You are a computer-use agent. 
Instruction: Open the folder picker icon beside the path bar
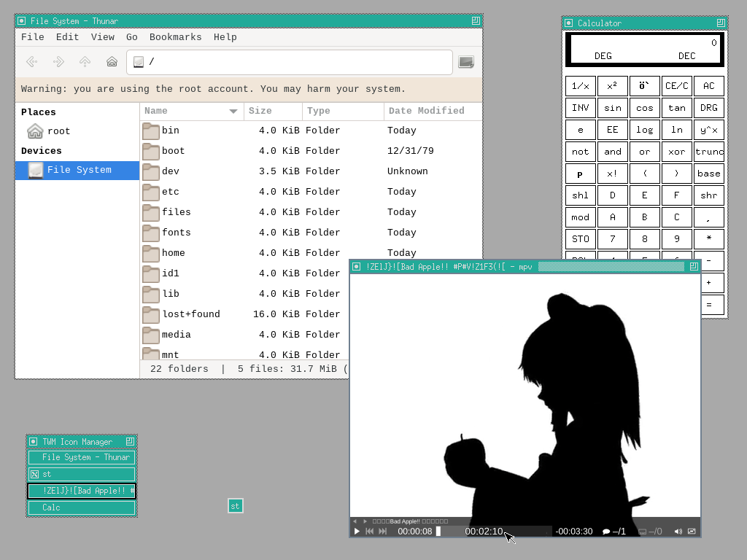click(465, 62)
